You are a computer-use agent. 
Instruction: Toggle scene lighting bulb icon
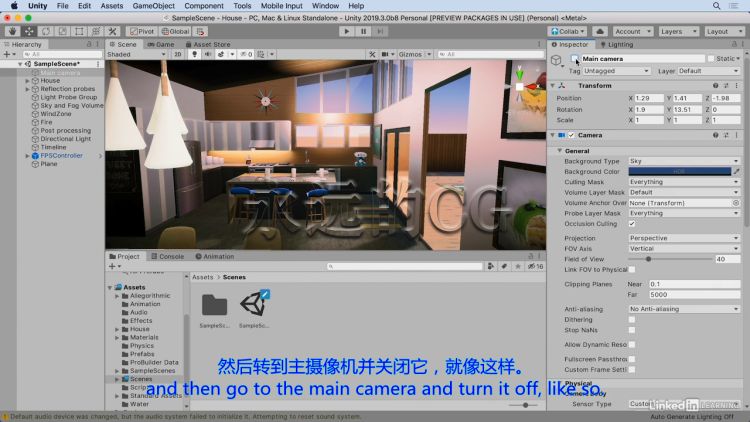194,54
